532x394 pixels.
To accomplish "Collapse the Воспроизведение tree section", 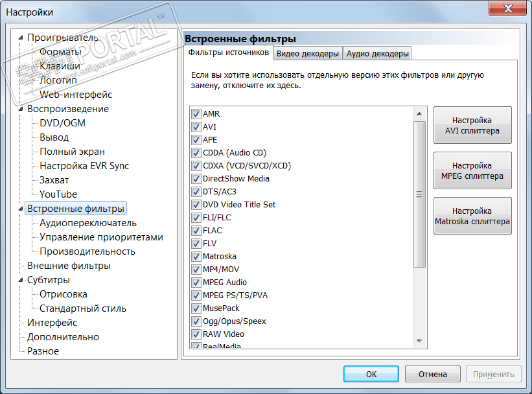I will 20,109.
